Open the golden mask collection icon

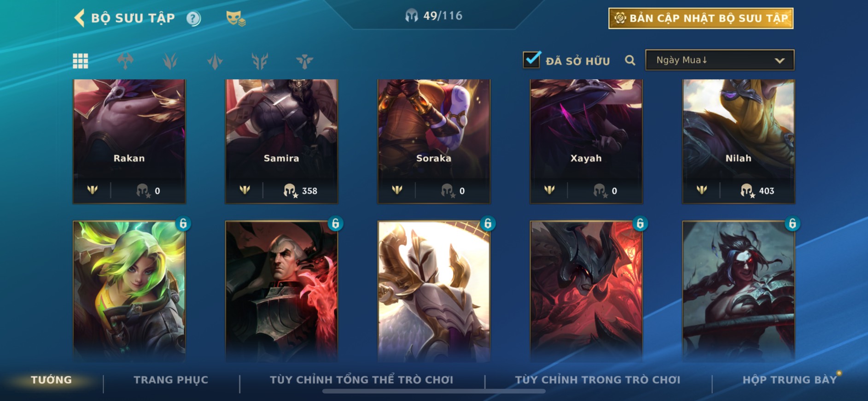(x=235, y=18)
